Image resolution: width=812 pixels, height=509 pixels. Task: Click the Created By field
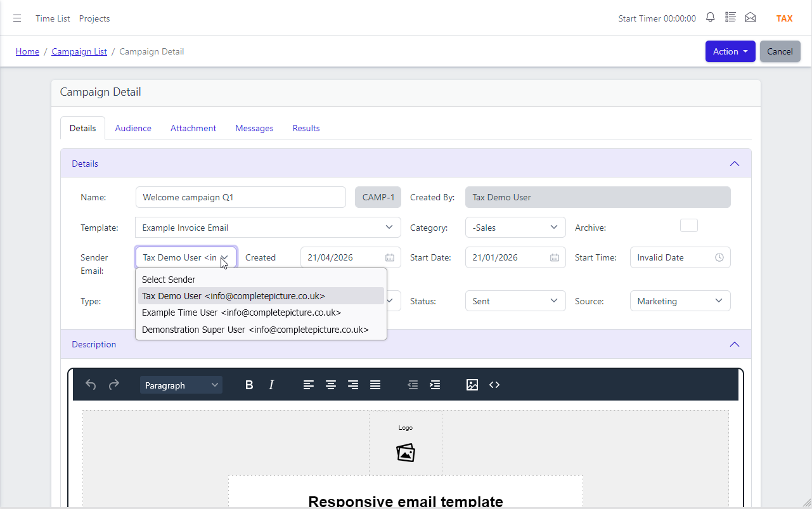pyautogui.click(x=598, y=197)
